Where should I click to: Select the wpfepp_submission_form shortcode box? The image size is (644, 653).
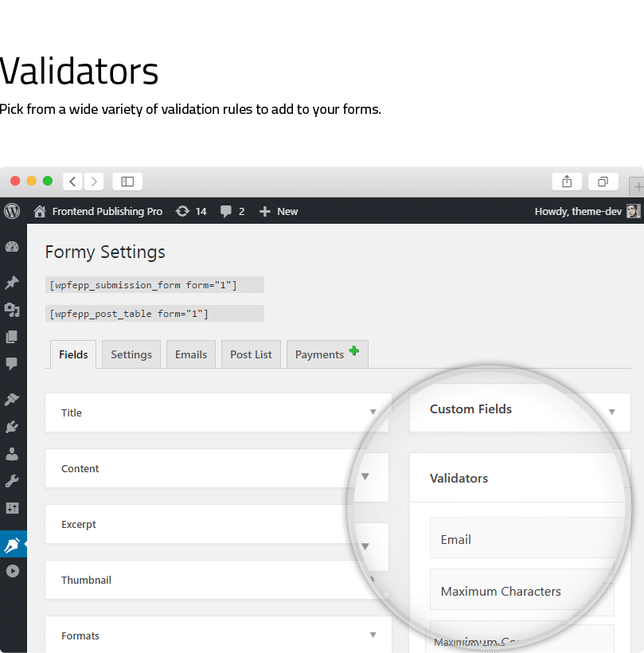click(154, 285)
